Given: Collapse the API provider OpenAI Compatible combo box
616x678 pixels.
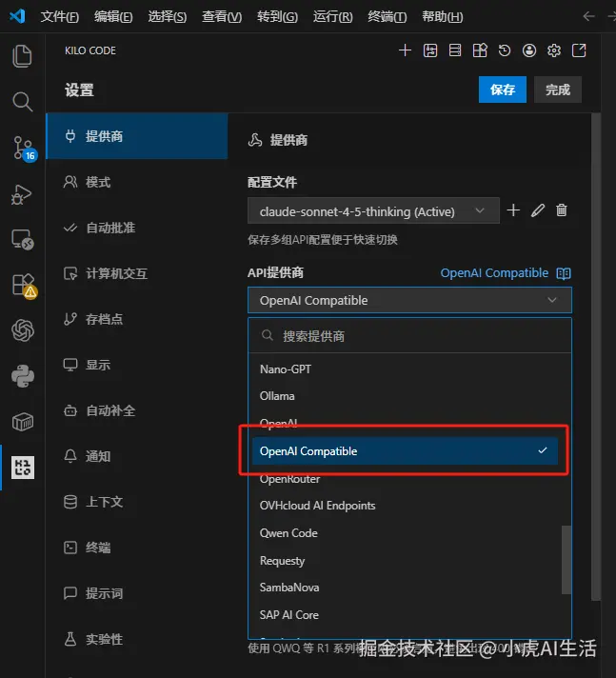Looking at the screenshot, I should pyautogui.click(x=409, y=300).
